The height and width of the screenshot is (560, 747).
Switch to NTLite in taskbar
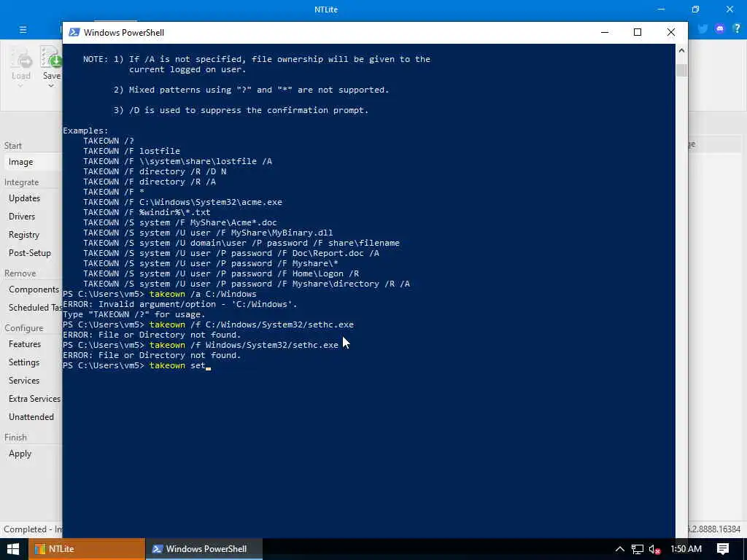[87, 549]
